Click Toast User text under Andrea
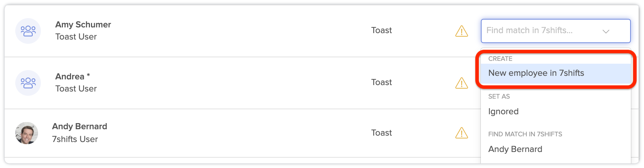Viewport: 644px width, 168px height. pos(76,89)
